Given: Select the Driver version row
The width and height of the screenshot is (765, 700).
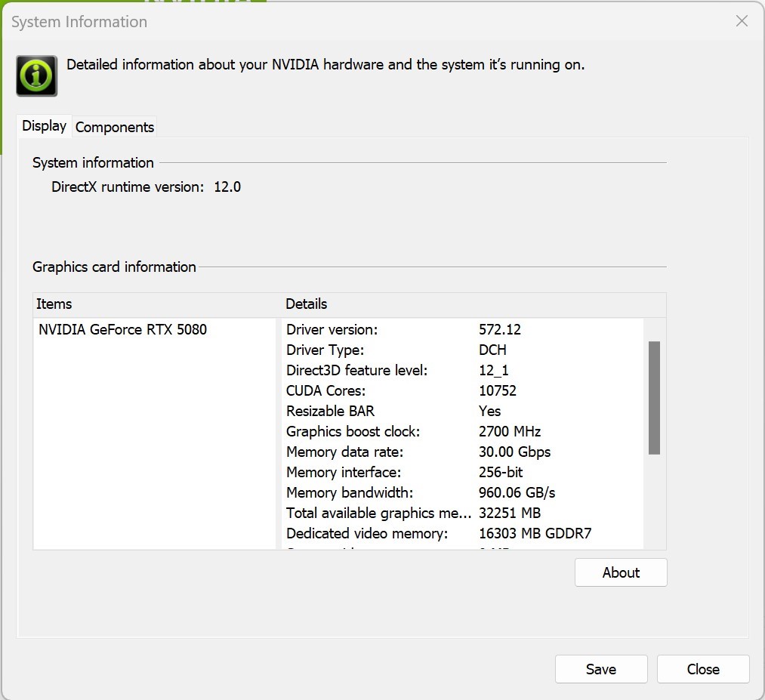Looking at the screenshot, I should click(462, 330).
